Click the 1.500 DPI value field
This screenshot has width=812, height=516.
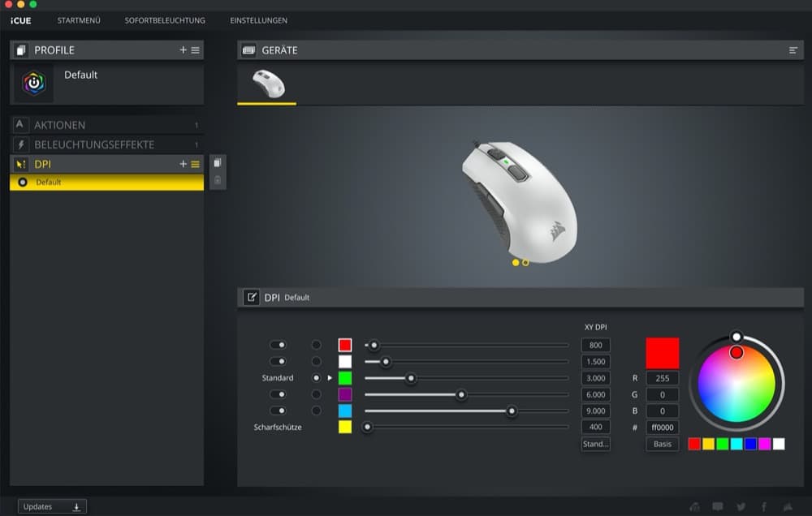pos(595,362)
